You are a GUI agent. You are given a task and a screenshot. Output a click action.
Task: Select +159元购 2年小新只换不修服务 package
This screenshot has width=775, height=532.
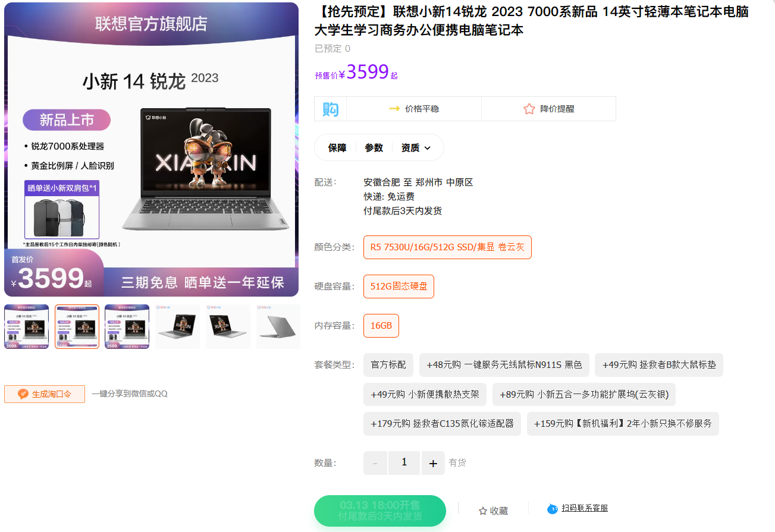(623, 424)
